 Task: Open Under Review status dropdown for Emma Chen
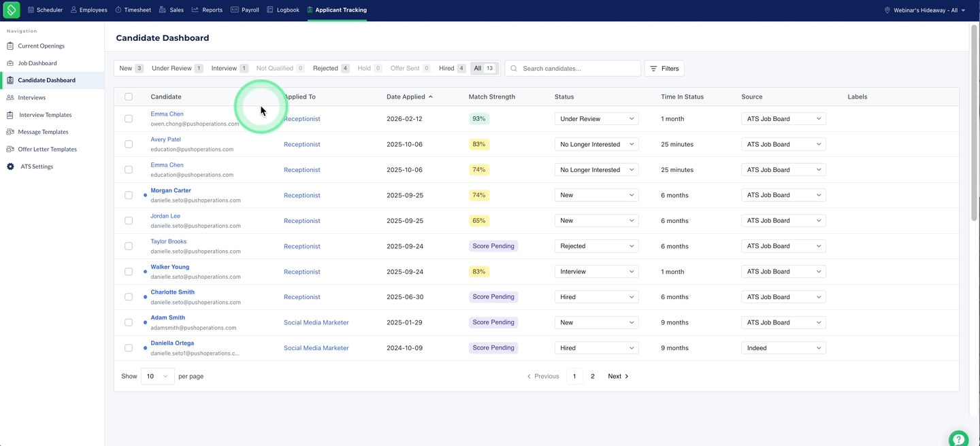pyautogui.click(x=597, y=119)
